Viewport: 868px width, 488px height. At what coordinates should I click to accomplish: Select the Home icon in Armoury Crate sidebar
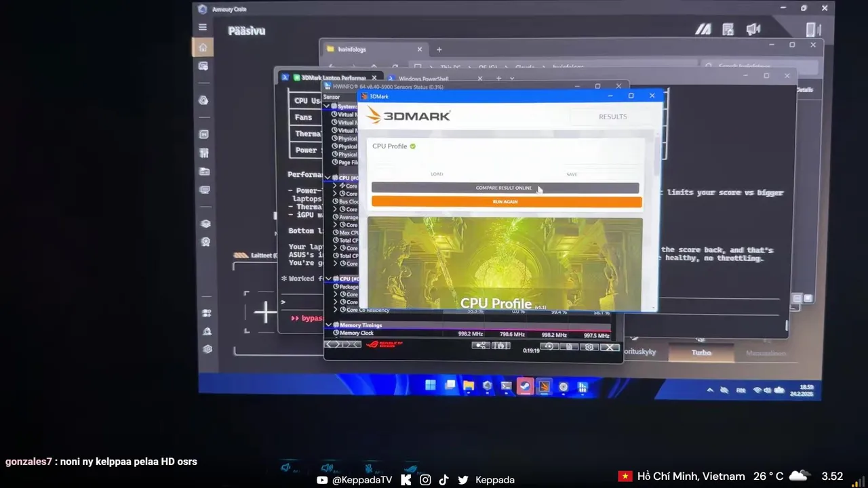(203, 47)
